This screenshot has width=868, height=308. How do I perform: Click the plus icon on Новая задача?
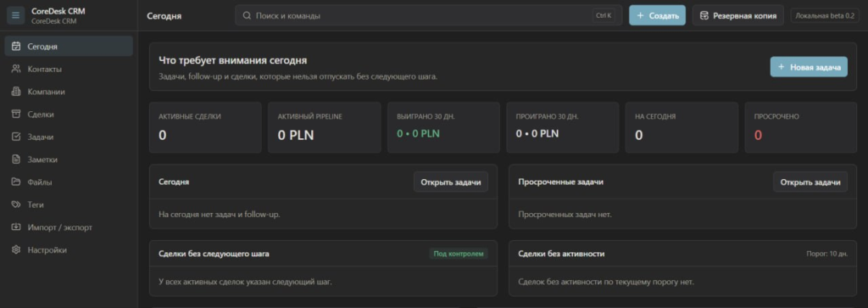pos(781,67)
